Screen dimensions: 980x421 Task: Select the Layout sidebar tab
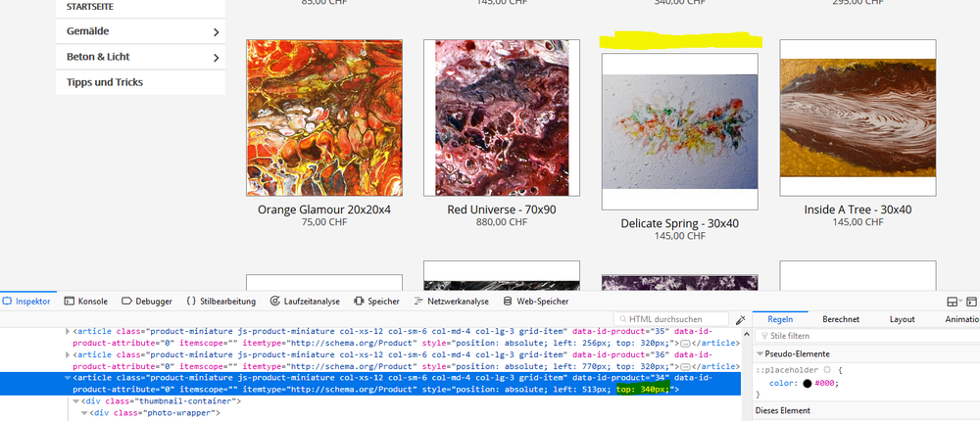coord(902,319)
